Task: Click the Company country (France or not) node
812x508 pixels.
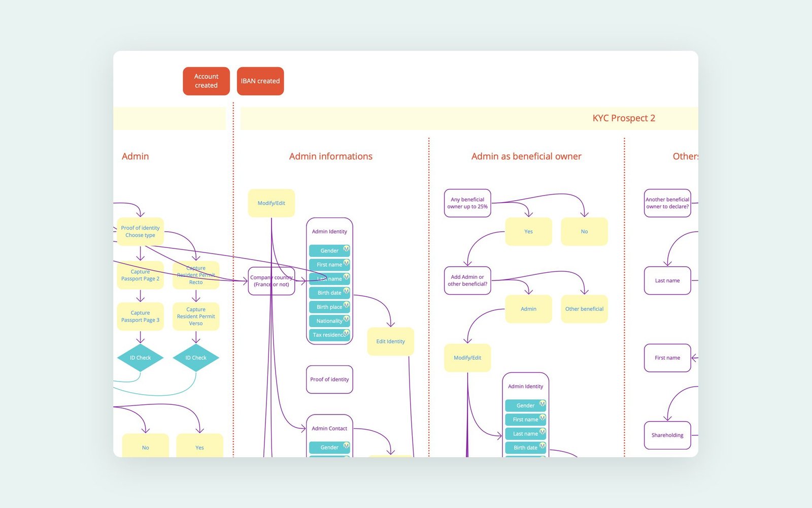Action: pos(272,281)
